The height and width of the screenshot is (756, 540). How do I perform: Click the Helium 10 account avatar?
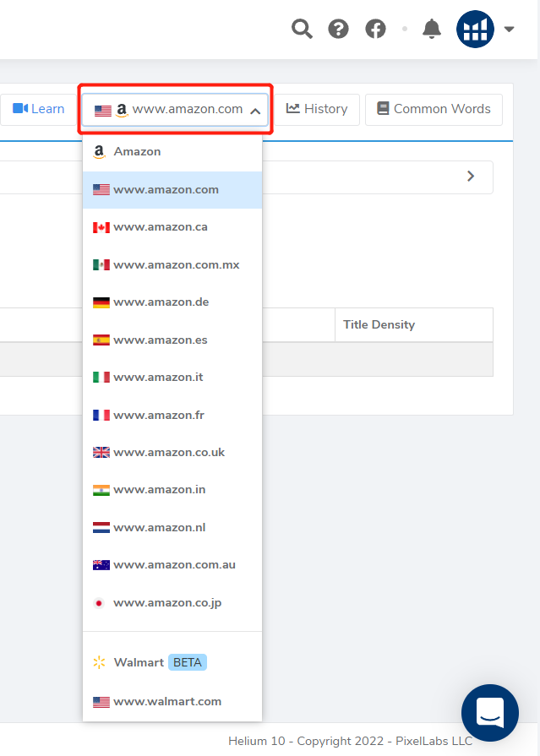475,30
